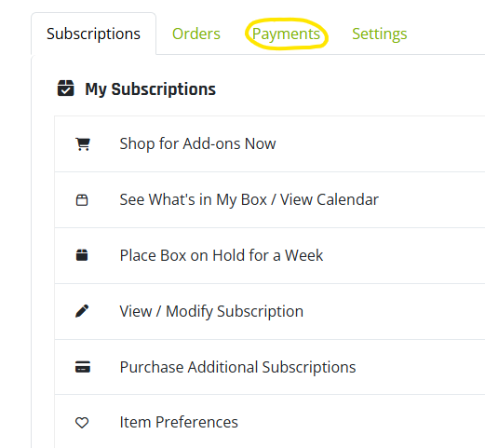The image size is (485, 448).
Task: Open View / Modify Subscription
Action: 270,311
